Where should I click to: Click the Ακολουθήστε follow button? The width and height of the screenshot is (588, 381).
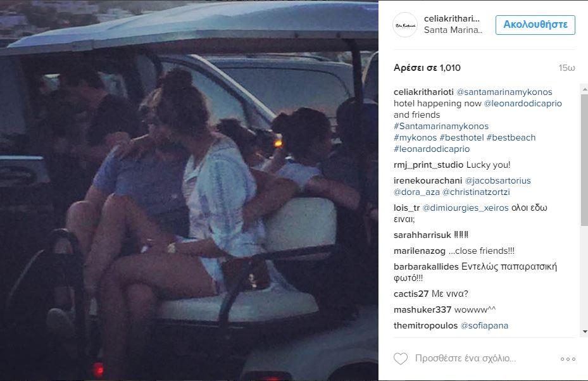535,25
